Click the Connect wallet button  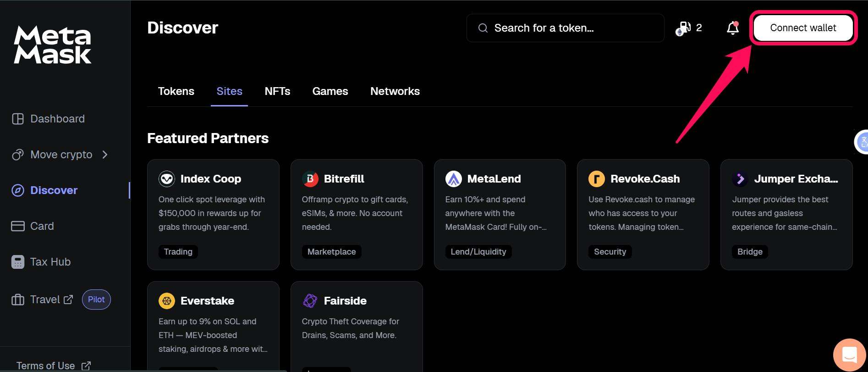click(x=802, y=28)
